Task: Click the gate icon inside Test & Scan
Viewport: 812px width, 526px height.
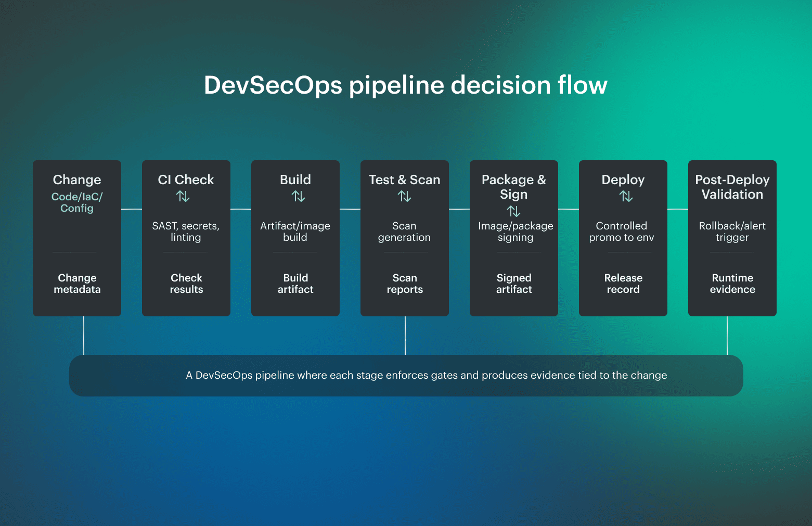Action: 404,197
